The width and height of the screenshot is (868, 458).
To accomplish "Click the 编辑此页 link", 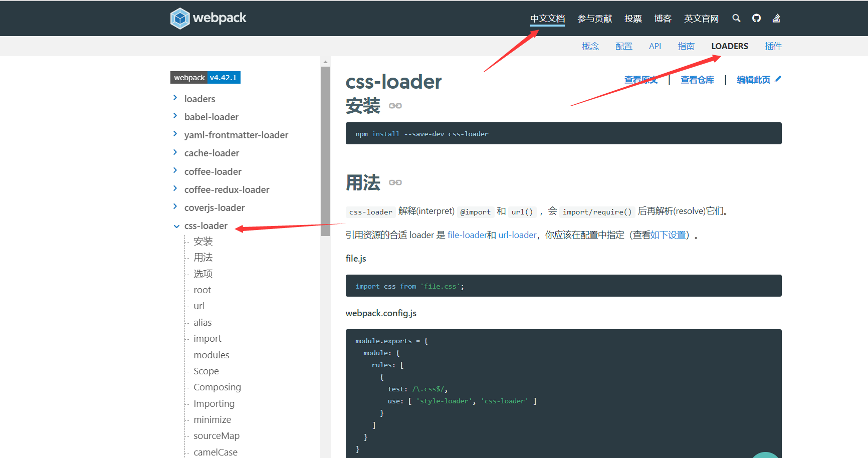I will click(x=753, y=80).
